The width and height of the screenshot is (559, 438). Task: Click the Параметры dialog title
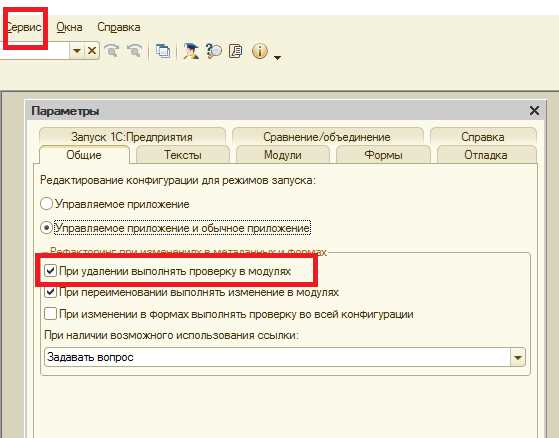pyautogui.click(x=66, y=111)
